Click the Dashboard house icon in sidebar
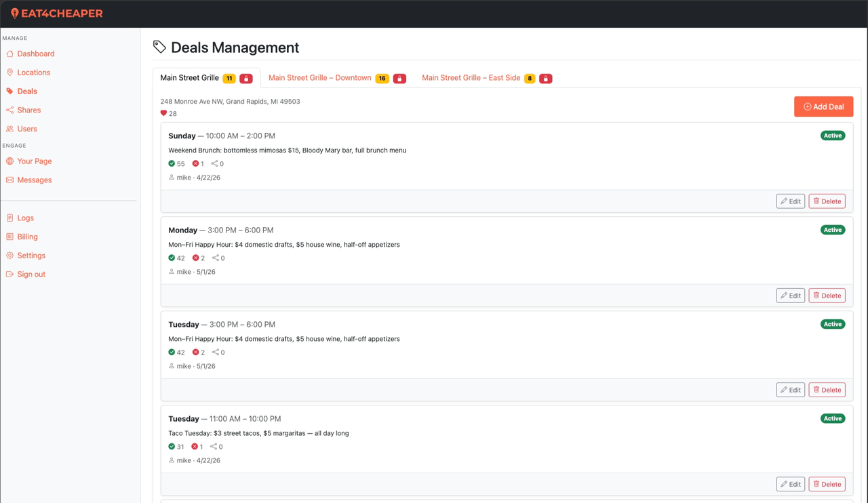The width and height of the screenshot is (868, 503). [9, 54]
